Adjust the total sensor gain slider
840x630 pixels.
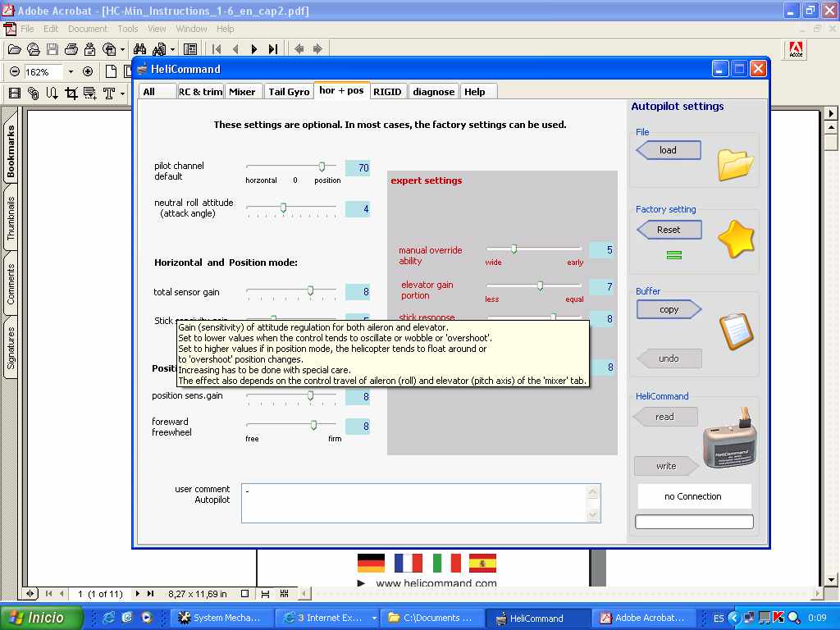310,290
